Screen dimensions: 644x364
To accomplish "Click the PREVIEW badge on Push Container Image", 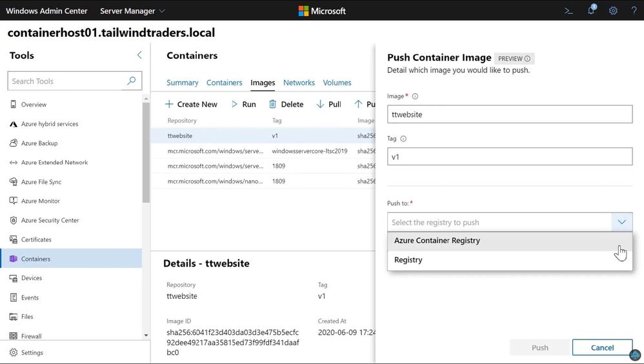I will (x=514, y=59).
